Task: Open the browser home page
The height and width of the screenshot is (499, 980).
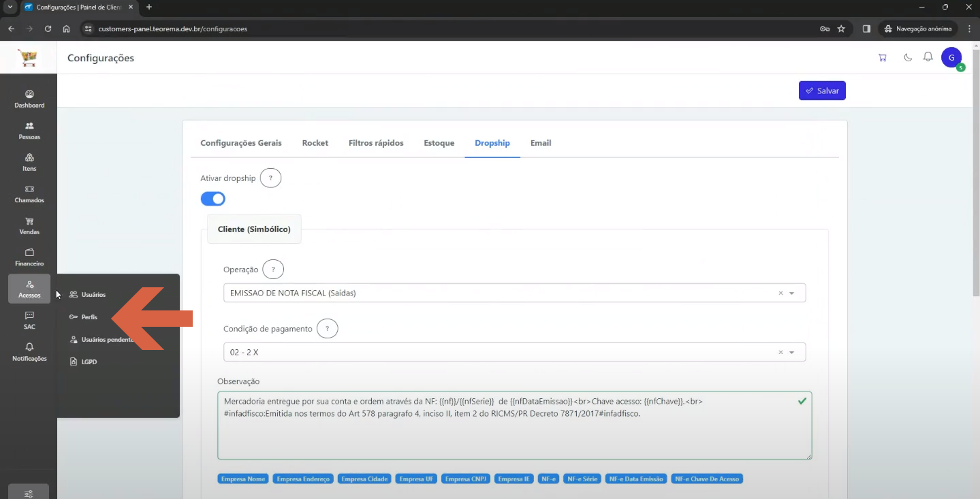Action: click(66, 29)
